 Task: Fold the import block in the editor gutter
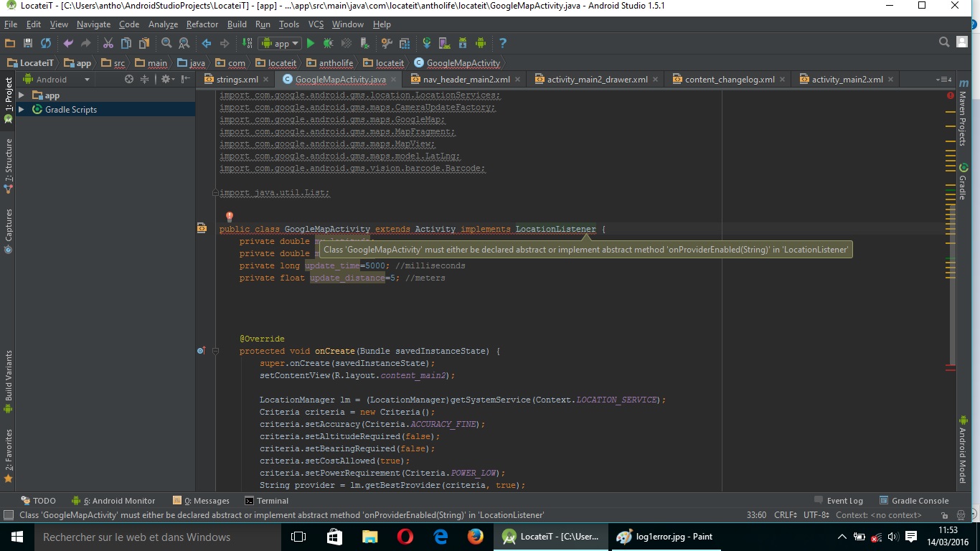pyautogui.click(x=215, y=192)
